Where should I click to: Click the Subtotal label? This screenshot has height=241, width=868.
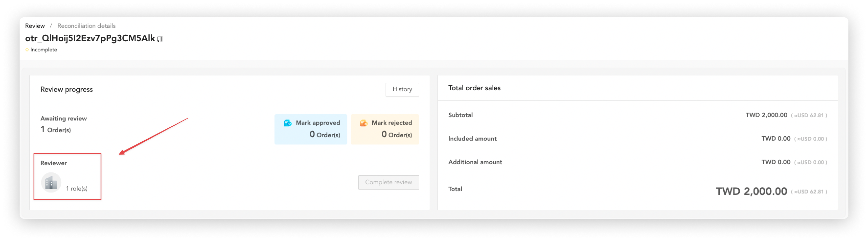460,115
